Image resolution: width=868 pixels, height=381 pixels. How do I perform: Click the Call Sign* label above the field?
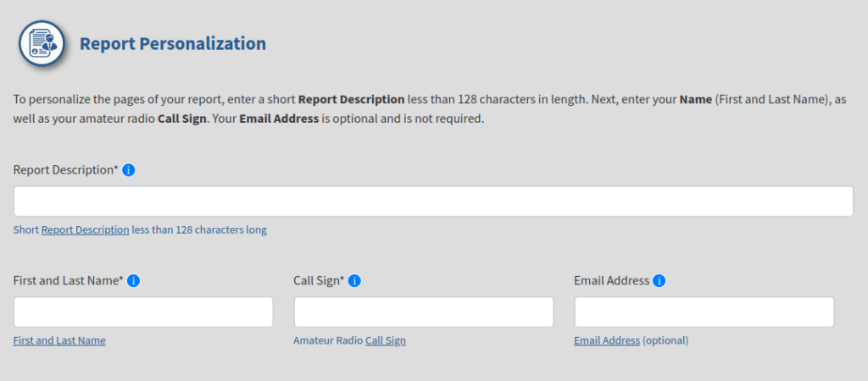tap(319, 281)
